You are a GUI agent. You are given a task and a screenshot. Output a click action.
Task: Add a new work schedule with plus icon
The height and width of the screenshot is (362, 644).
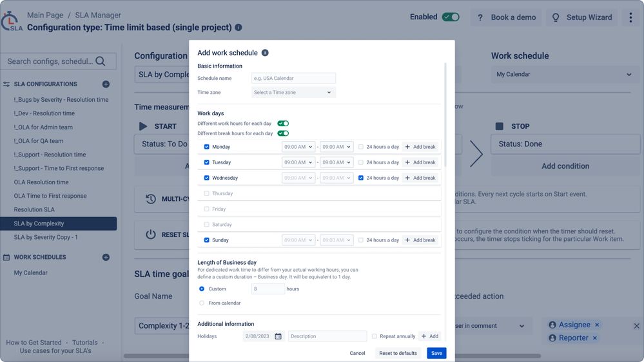[x=106, y=258]
